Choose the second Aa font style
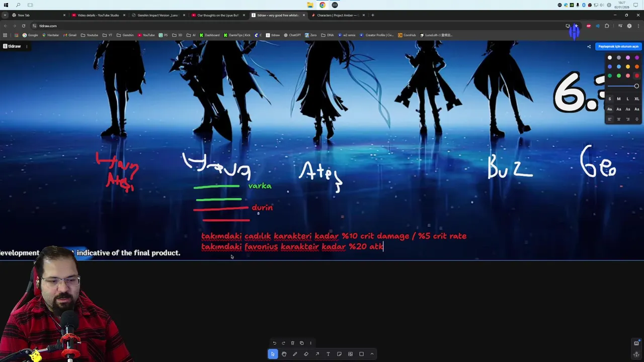The width and height of the screenshot is (644, 362). pos(619,109)
